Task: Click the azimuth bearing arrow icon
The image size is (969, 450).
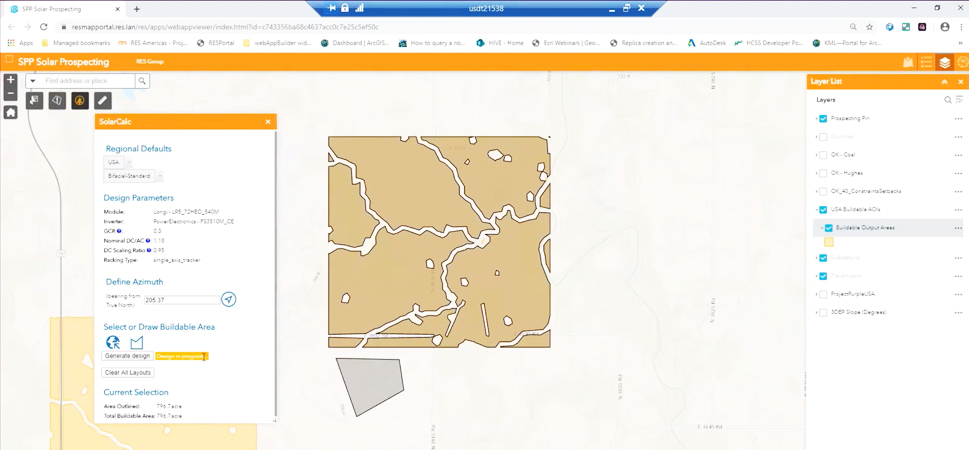Action: tap(229, 300)
